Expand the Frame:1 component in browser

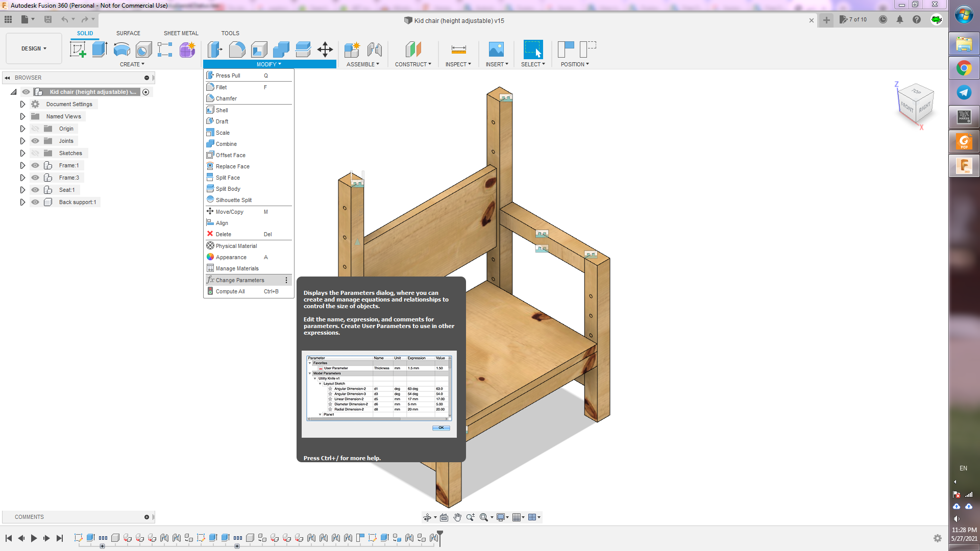(x=22, y=165)
